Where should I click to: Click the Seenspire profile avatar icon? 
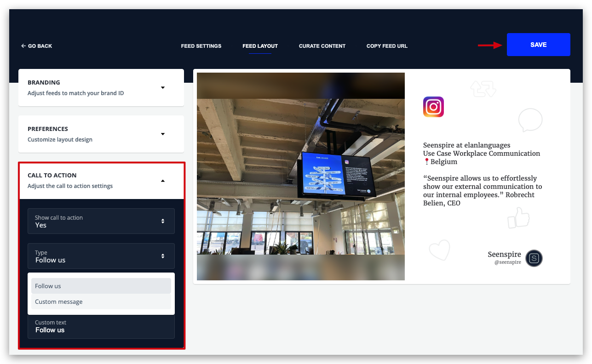pyautogui.click(x=534, y=258)
